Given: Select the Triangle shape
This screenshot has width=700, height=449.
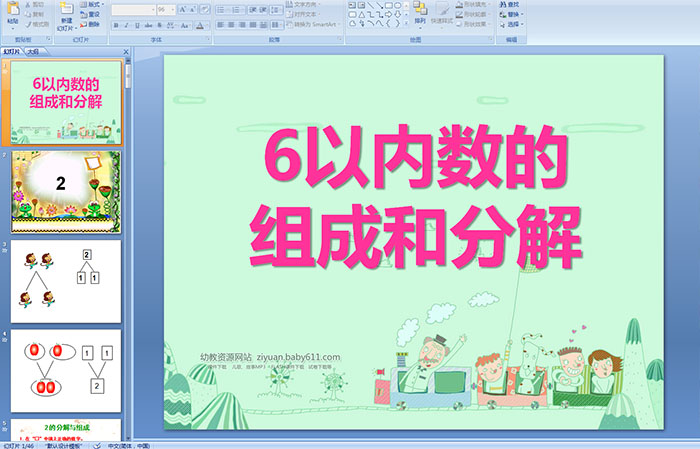Looking at the screenshot, I should pyautogui.click(x=362, y=15).
